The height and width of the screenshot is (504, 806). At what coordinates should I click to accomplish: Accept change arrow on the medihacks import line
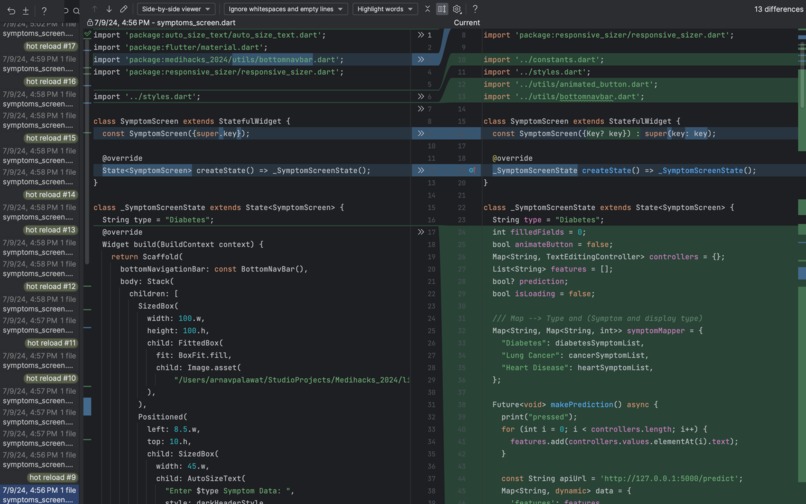coord(420,60)
